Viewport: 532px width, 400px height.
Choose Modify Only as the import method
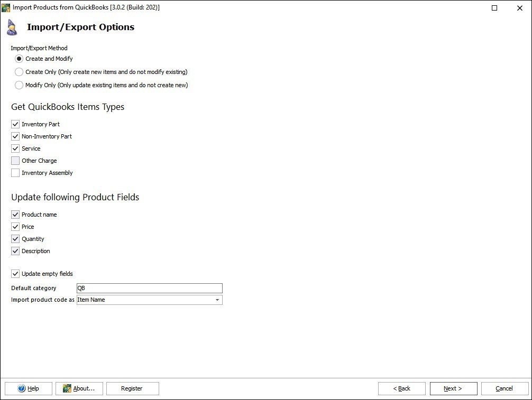point(19,85)
